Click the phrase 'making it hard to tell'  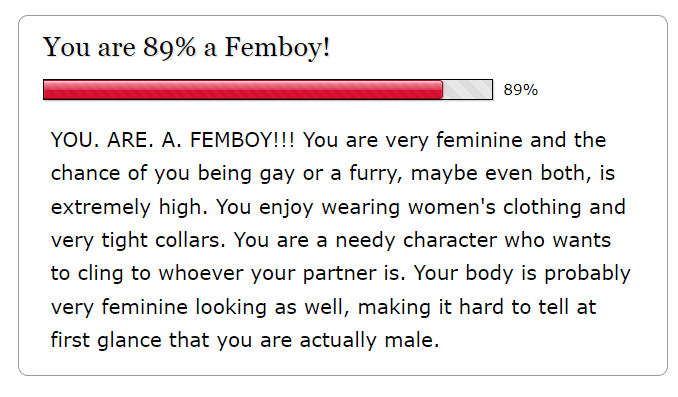pos(464,307)
